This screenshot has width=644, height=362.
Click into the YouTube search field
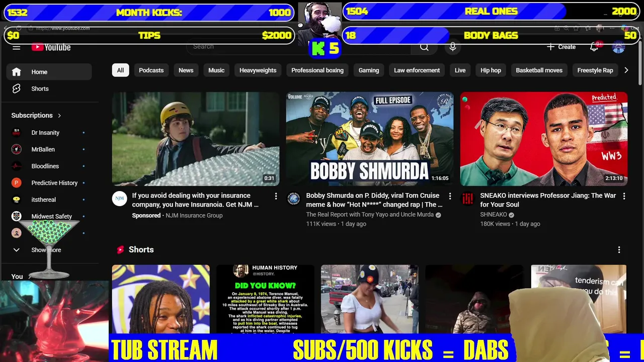pos(299,46)
